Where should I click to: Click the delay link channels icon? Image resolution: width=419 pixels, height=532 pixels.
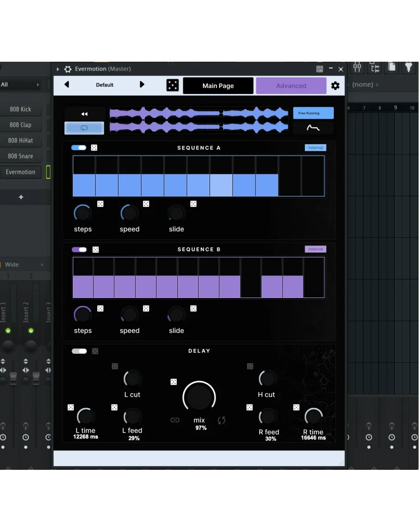[x=175, y=420]
